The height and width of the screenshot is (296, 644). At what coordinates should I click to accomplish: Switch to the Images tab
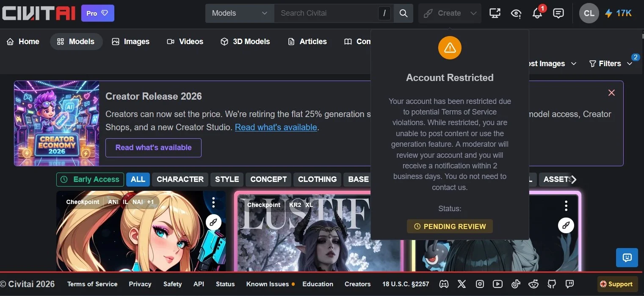coord(131,42)
